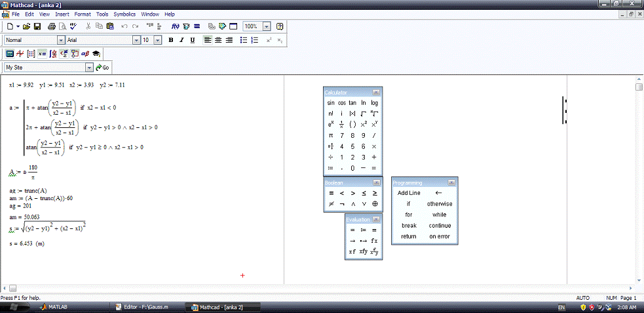Viewport: 644px width, 313px height.
Task: Click Add Line in Programming palette
Action: point(409,193)
